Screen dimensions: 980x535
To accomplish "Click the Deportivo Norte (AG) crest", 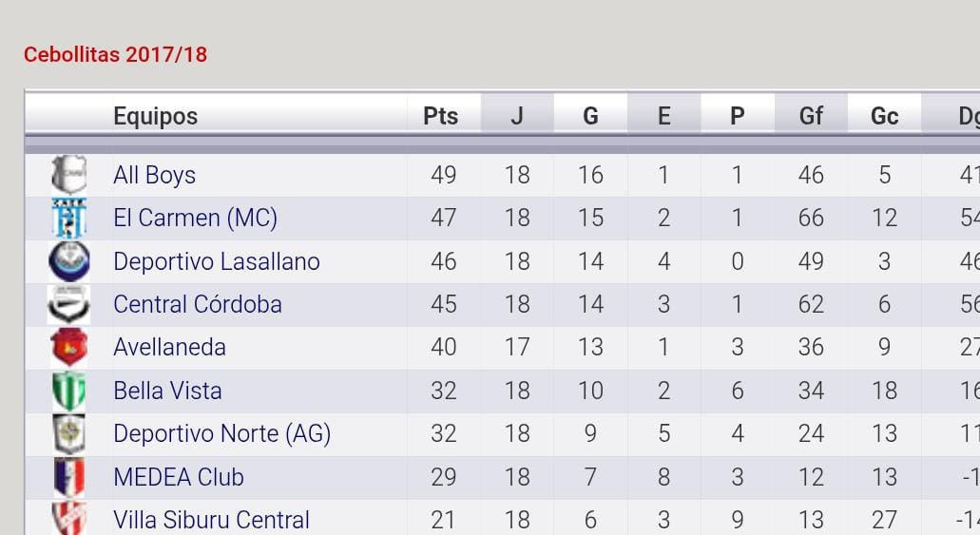I will click(x=68, y=433).
